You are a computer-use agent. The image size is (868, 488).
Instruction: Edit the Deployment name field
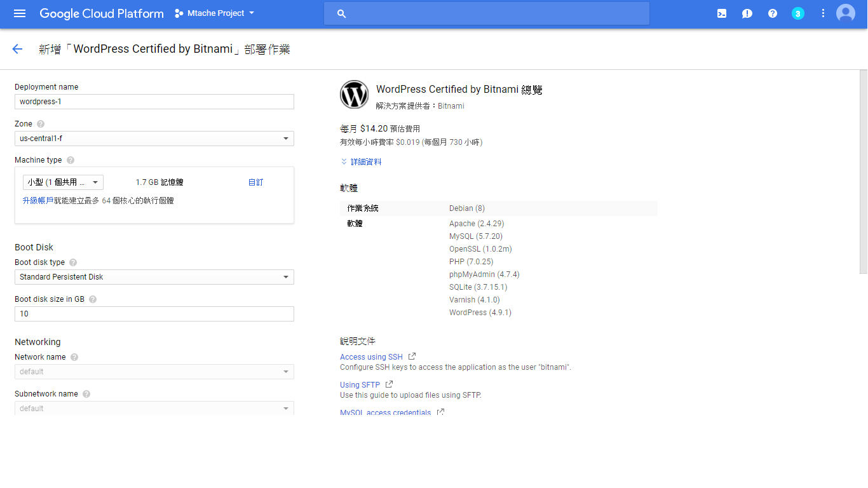(x=154, y=102)
